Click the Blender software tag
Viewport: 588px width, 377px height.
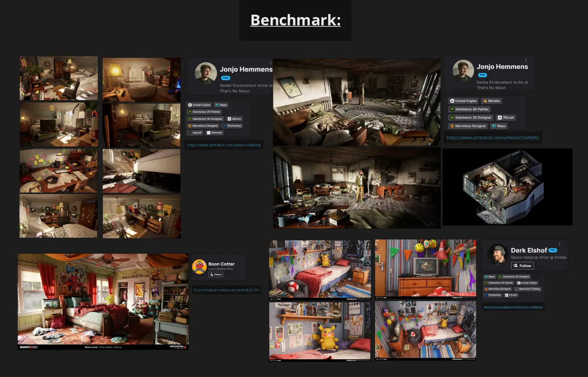tap(491, 101)
